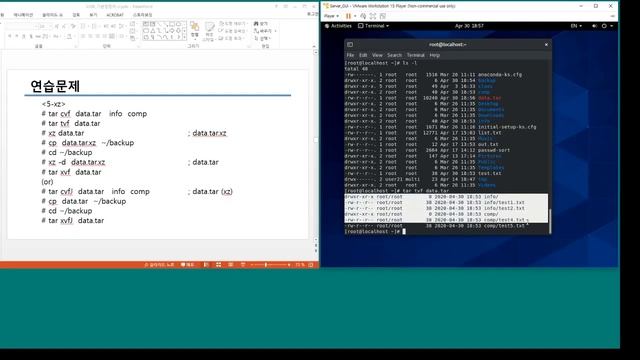
Task: Open Shape Fill dropdown in PowerPoint
Action: [232, 24]
